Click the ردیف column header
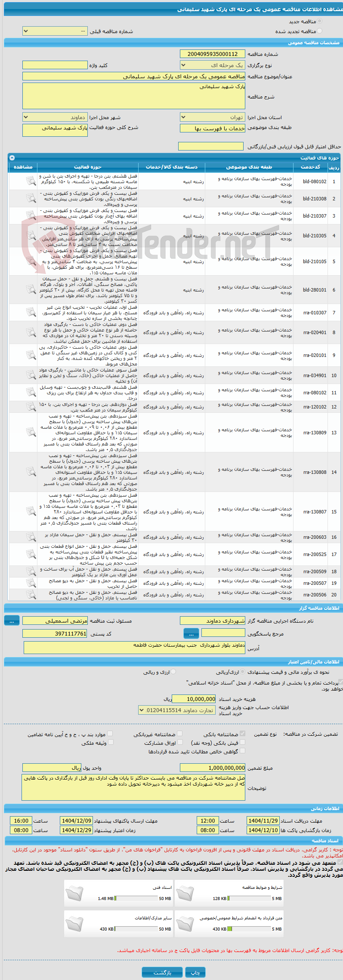The image size is (343, 980). [x=334, y=167]
